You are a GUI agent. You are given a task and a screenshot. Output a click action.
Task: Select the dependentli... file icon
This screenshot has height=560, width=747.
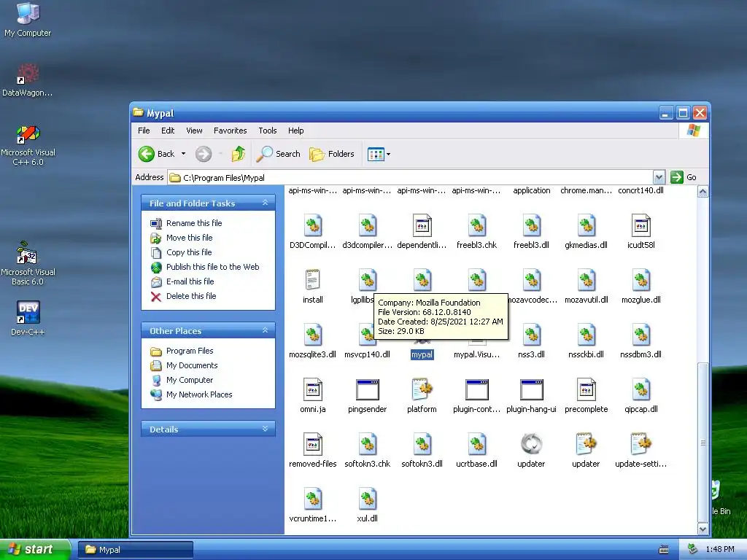422,225
